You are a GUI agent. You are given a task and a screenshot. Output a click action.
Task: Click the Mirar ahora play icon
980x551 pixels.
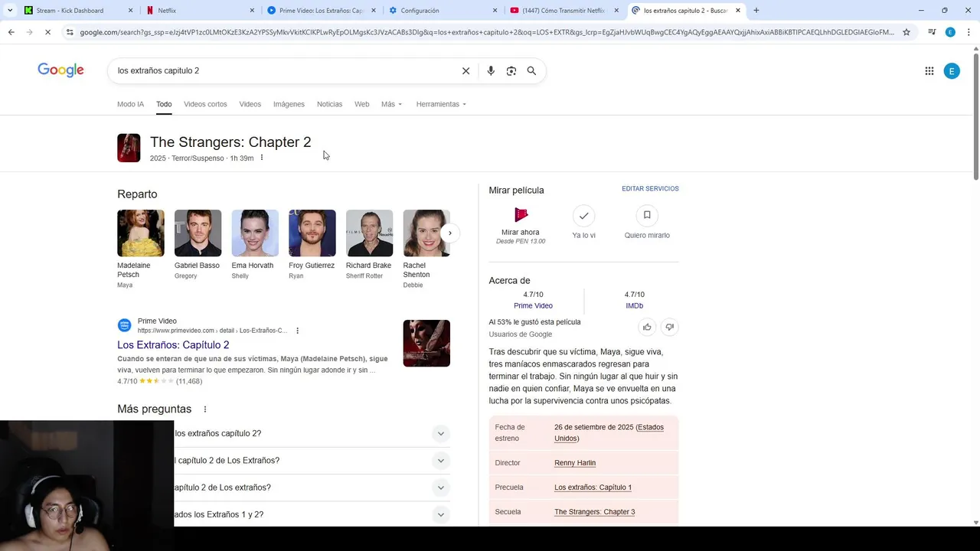pyautogui.click(x=521, y=215)
